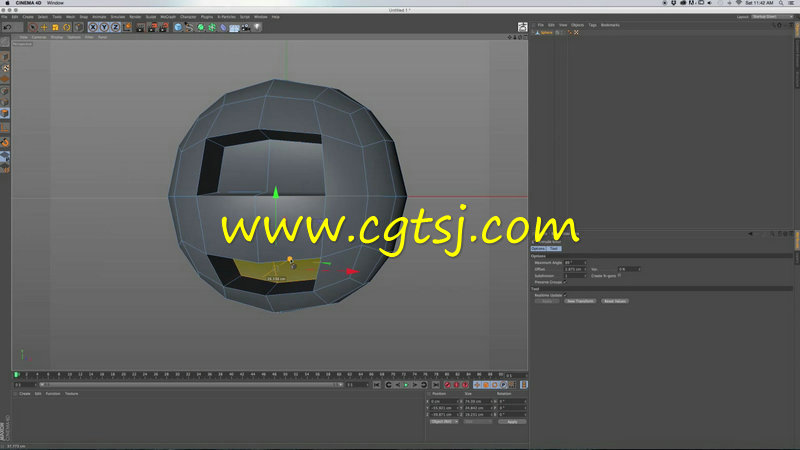This screenshot has height=450, width=800.
Task: Click the New Transform button
Action: click(581, 302)
